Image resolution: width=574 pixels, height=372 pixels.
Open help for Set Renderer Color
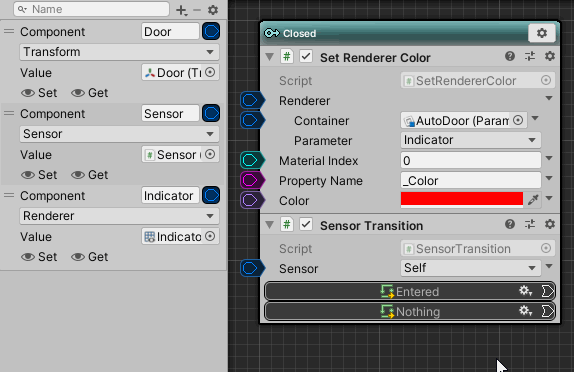(x=510, y=56)
